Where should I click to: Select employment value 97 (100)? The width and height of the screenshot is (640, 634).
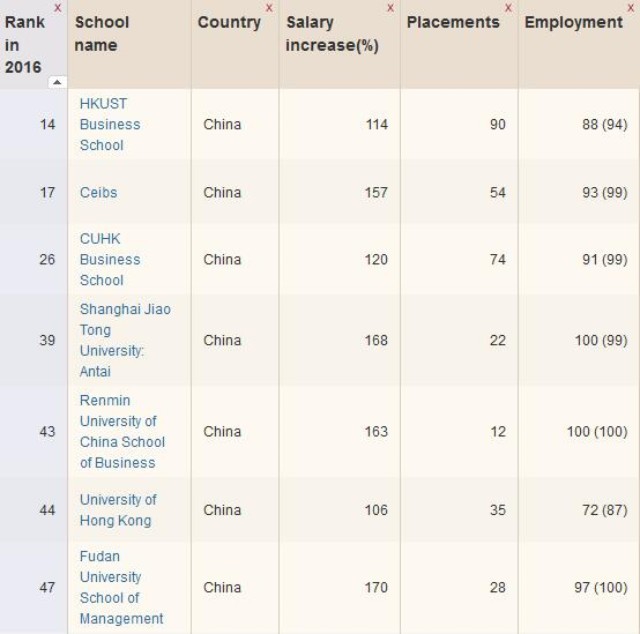coord(601,587)
